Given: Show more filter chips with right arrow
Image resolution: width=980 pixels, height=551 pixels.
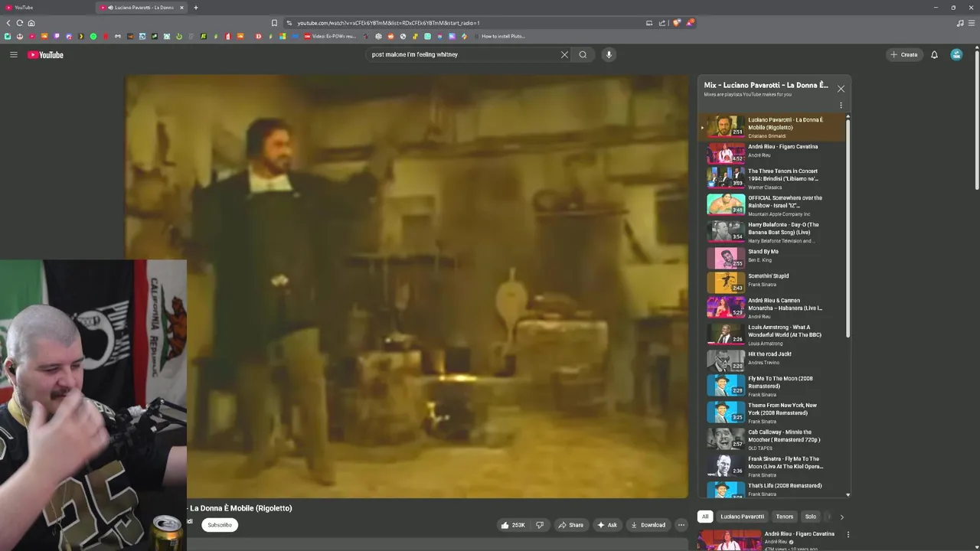Looking at the screenshot, I should coord(841,517).
